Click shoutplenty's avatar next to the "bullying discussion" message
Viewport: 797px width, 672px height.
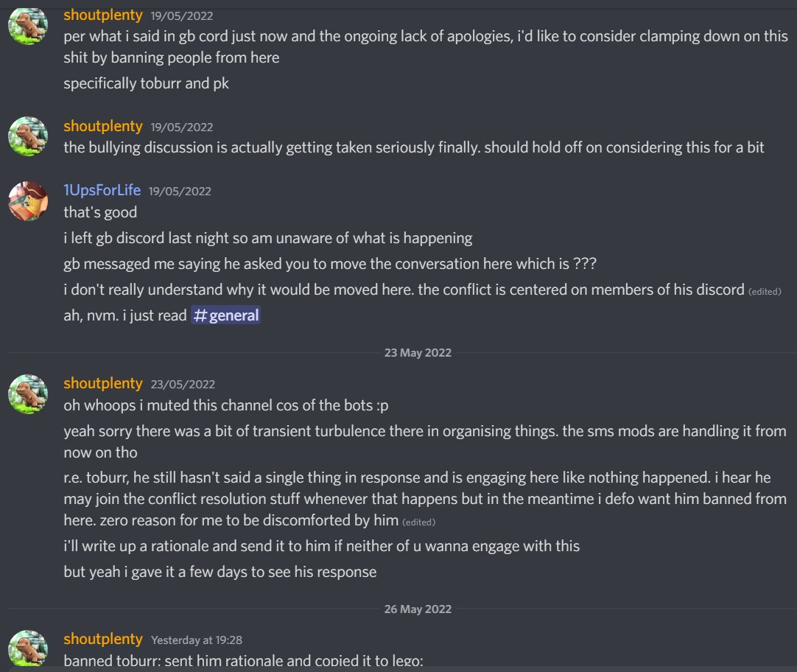click(28, 136)
